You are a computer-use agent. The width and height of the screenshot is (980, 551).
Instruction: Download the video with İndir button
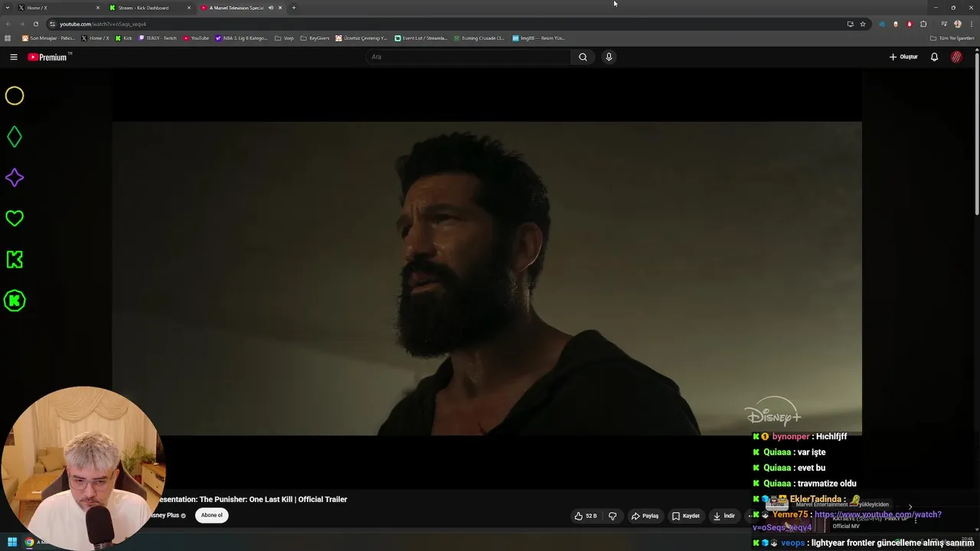(724, 516)
